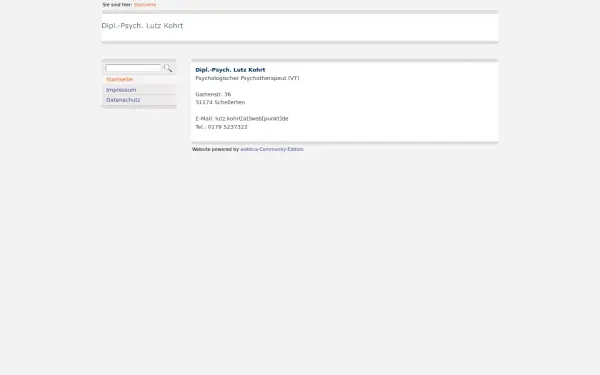600x375 pixels.
Task: Focus the sidebar search input field
Action: (133, 68)
